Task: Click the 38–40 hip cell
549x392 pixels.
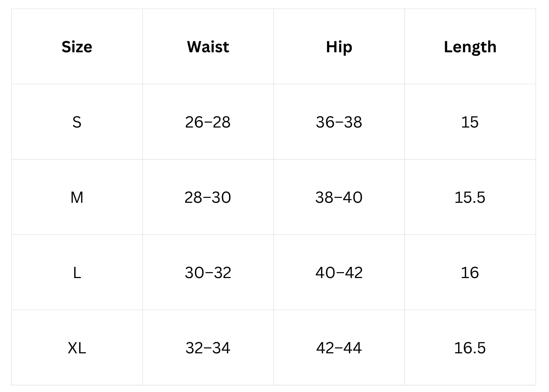Action: tap(339, 197)
